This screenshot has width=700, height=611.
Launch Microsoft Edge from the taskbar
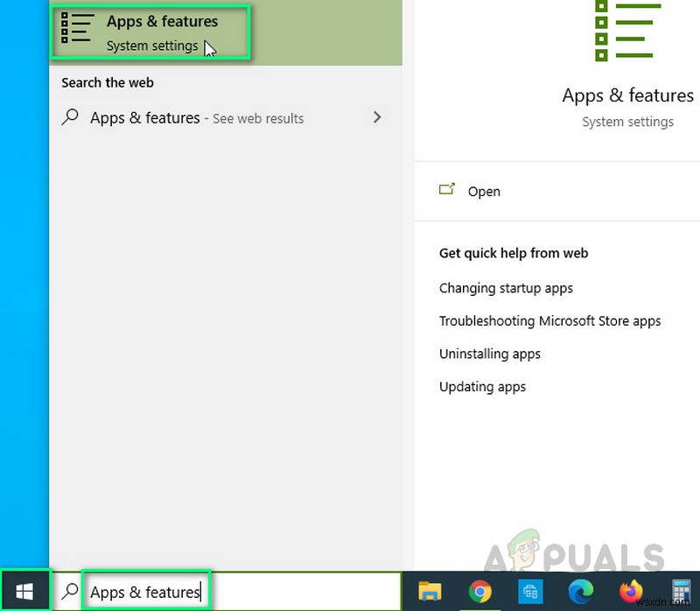coord(580,592)
